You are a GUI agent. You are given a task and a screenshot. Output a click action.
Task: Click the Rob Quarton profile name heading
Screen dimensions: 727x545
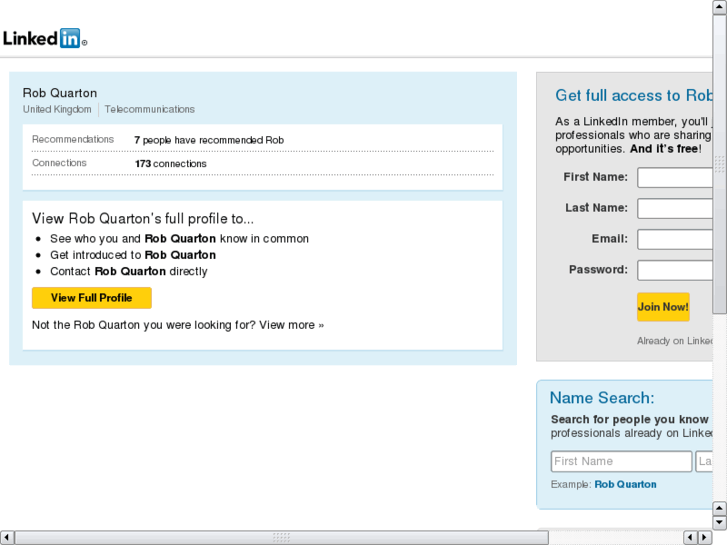[60, 93]
